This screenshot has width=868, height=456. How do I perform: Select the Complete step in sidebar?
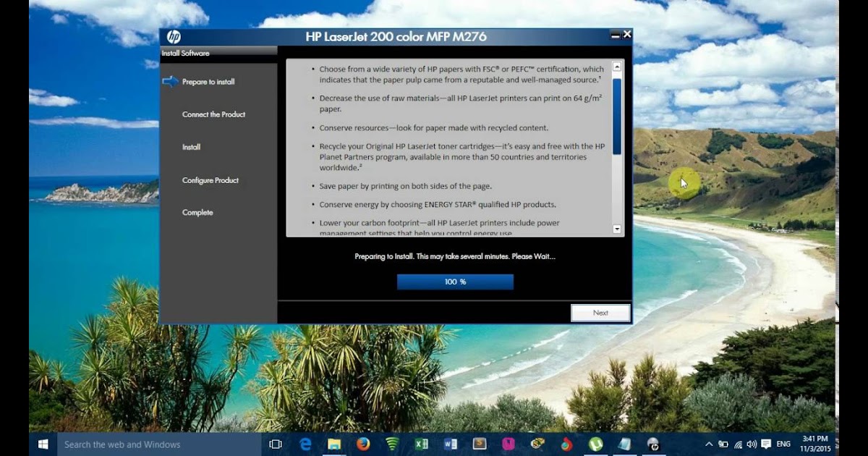pyautogui.click(x=197, y=213)
